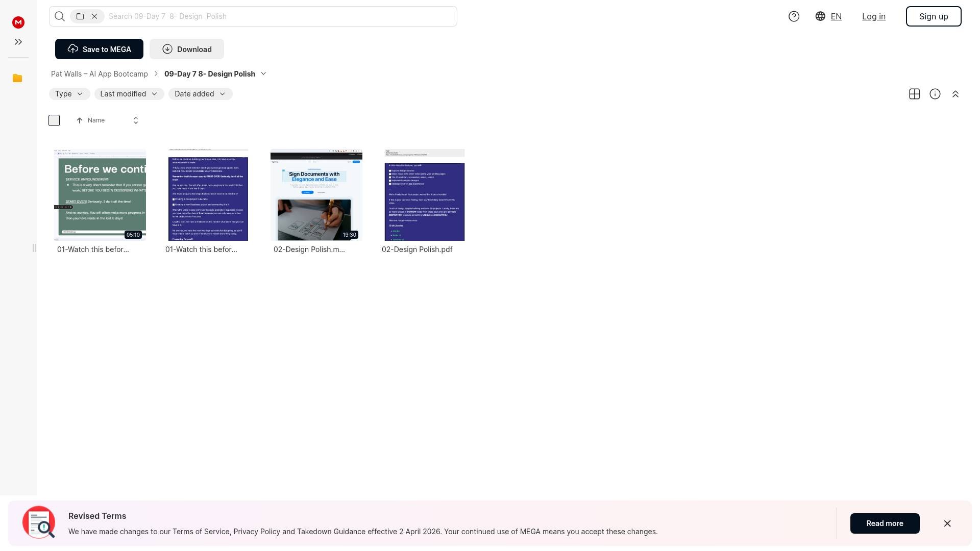980x551 pixels.
Task: Go to Pat Walls – AI App Bootcamp breadcrumb
Action: click(100, 74)
